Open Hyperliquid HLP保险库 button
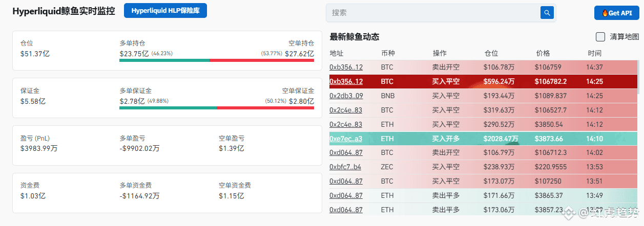Image resolution: width=644 pixels, height=226 pixels. 165,11
